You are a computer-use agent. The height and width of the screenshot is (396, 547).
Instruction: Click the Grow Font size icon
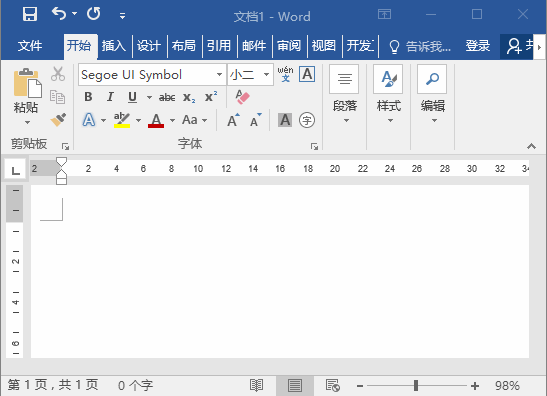tap(233, 120)
